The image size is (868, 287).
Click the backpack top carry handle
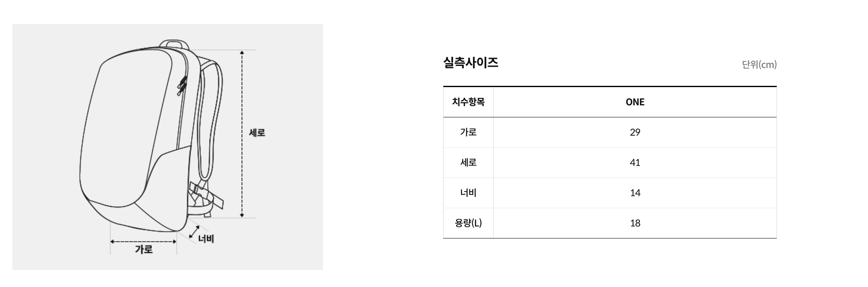point(174,43)
